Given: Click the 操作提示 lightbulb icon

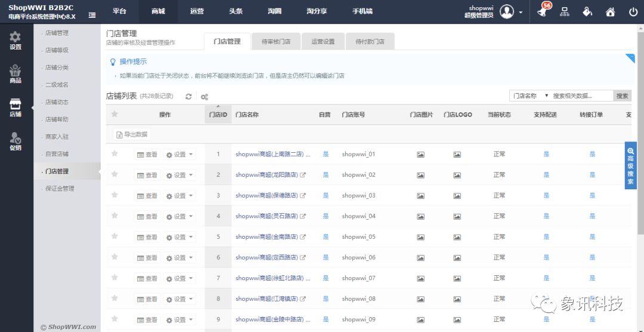Looking at the screenshot, I should pyautogui.click(x=113, y=62).
